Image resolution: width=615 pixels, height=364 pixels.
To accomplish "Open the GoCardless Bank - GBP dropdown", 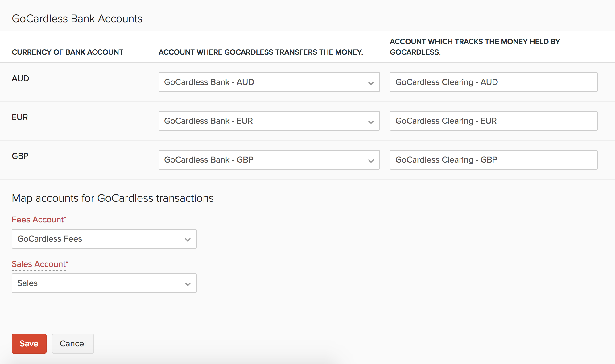I will coord(269,160).
